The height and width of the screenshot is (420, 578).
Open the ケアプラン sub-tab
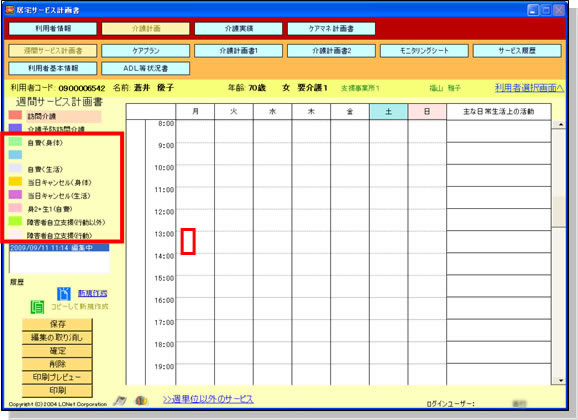tap(146, 51)
